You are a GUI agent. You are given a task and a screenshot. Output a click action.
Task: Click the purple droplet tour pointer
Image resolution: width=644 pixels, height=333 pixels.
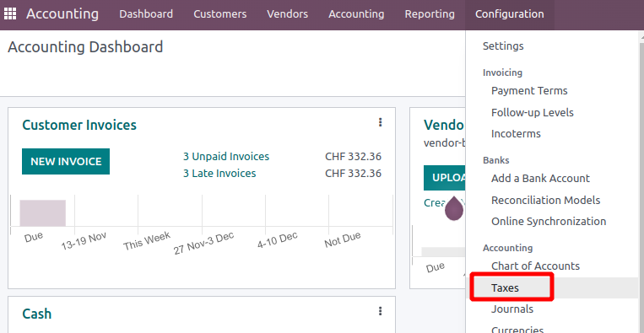[x=454, y=208]
